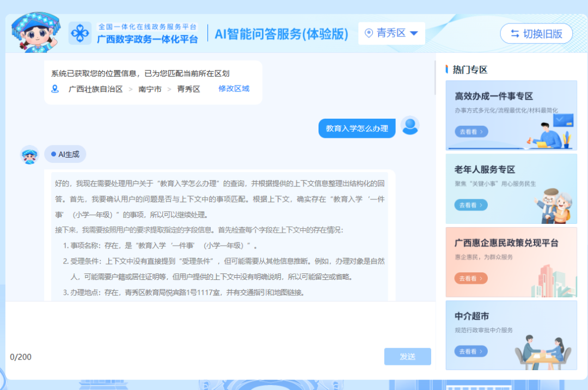The image size is (588, 390).
Task: Click the user avatar icon beside question
Action: coord(410,126)
